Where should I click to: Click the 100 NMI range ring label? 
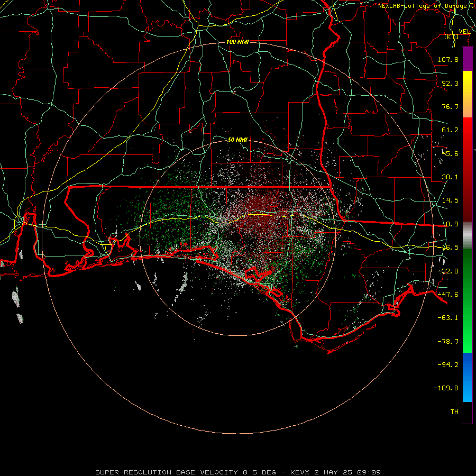click(237, 42)
